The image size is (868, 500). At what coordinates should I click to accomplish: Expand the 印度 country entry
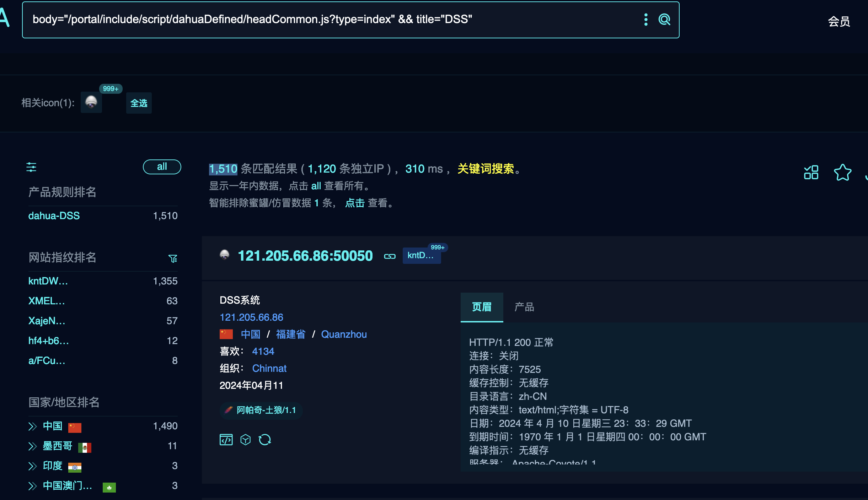click(32, 466)
